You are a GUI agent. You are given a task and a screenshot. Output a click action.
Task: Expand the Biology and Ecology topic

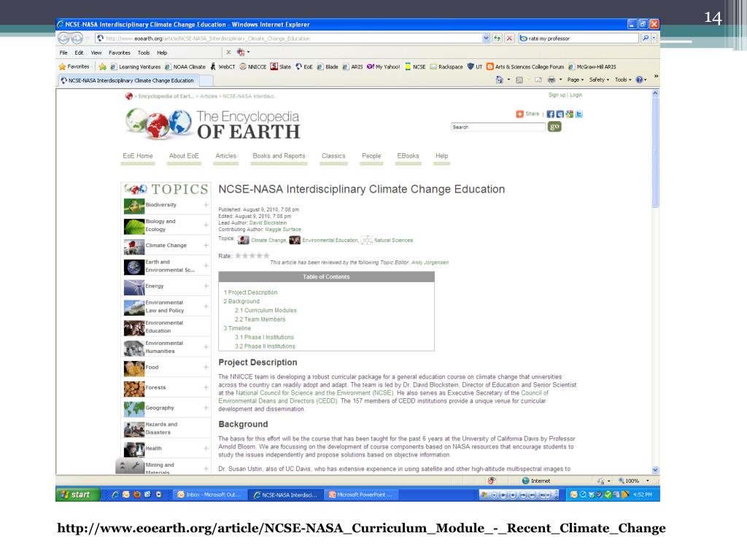[206, 225]
